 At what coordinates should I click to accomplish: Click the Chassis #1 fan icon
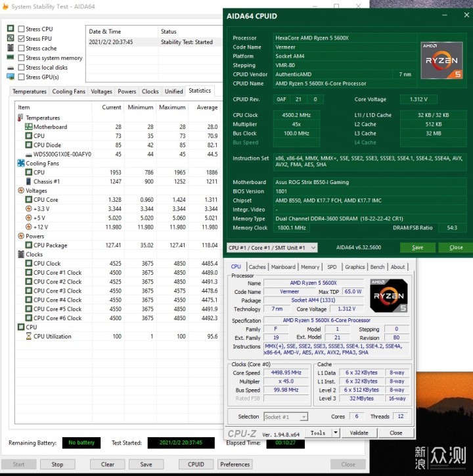click(28, 181)
